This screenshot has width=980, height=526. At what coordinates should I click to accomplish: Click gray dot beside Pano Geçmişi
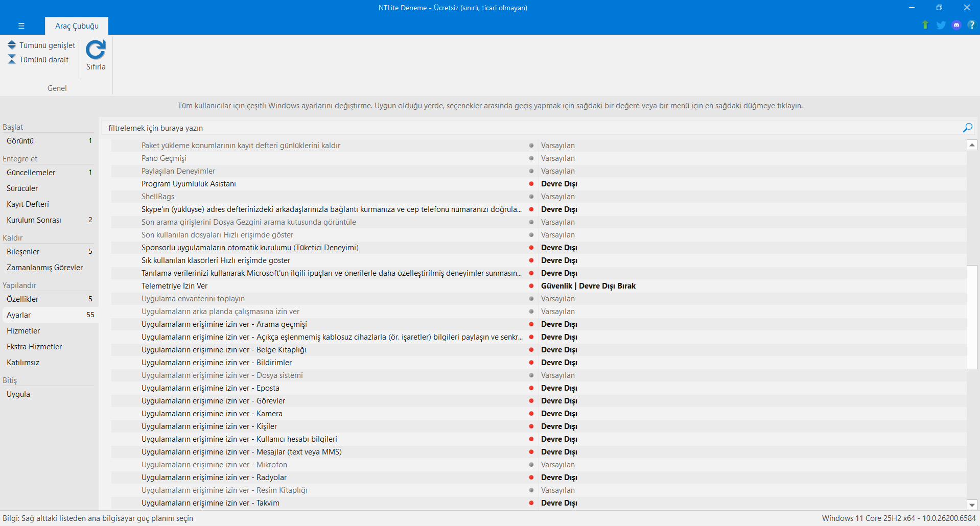coord(531,158)
